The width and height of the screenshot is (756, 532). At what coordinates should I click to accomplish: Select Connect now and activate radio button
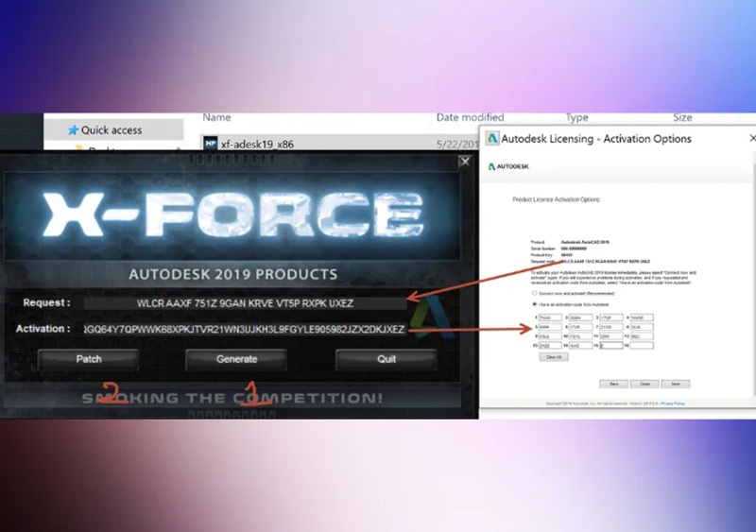point(534,293)
